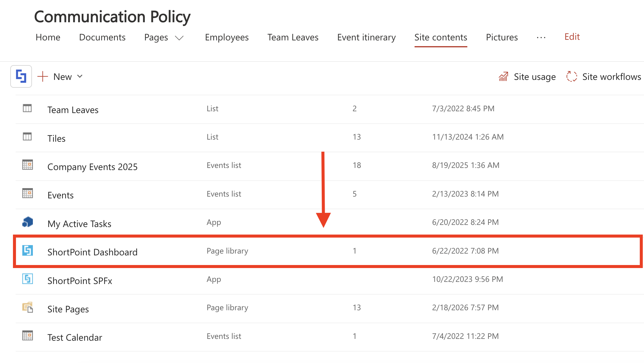644x363 pixels.
Task: Open the overflow ellipsis navigation menu
Action: [x=541, y=37]
